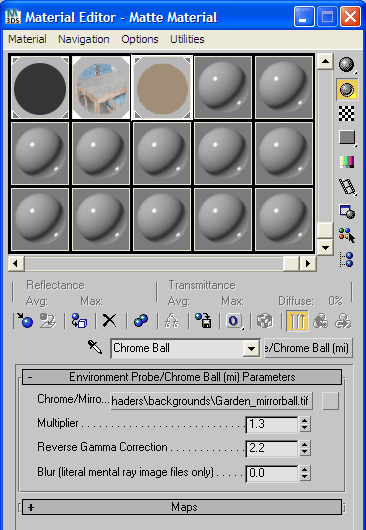Click the Make Material Copy icon
This screenshot has height=530, width=366.
(x=141, y=320)
